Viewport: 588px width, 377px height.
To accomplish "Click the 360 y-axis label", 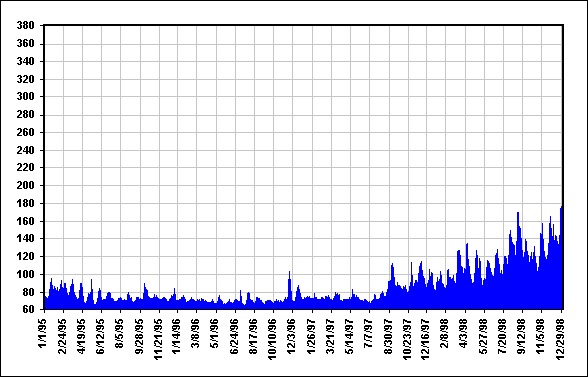I will point(26,44).
